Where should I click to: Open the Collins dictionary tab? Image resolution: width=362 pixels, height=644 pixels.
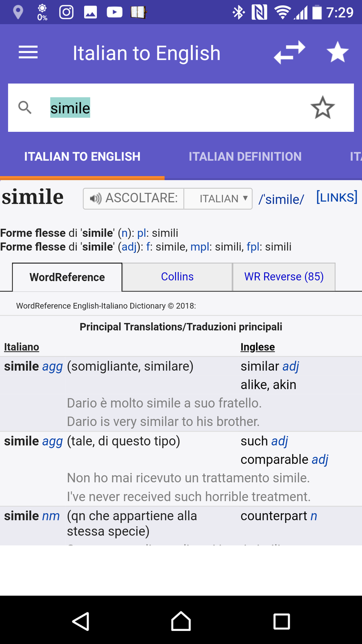coord(177,277)
